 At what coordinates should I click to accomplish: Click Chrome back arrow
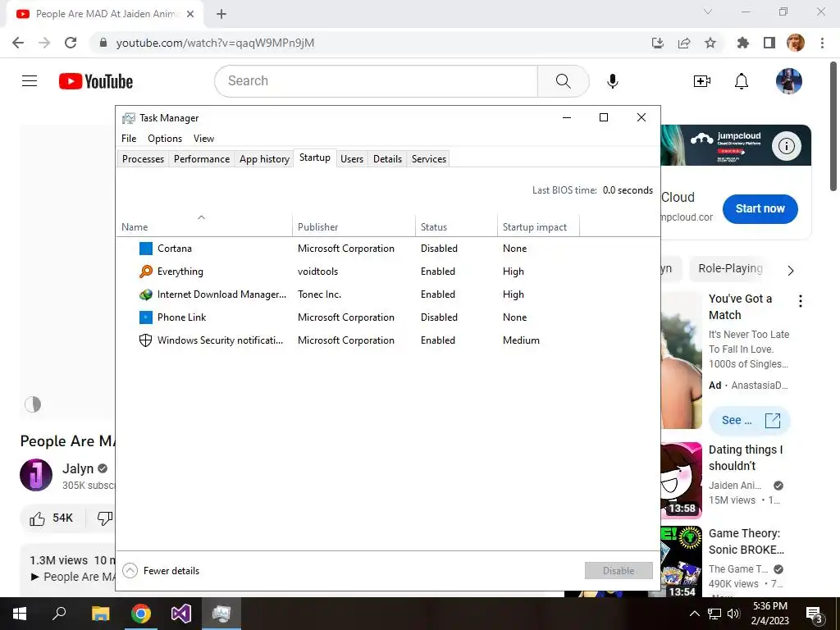tap(18, 43)
